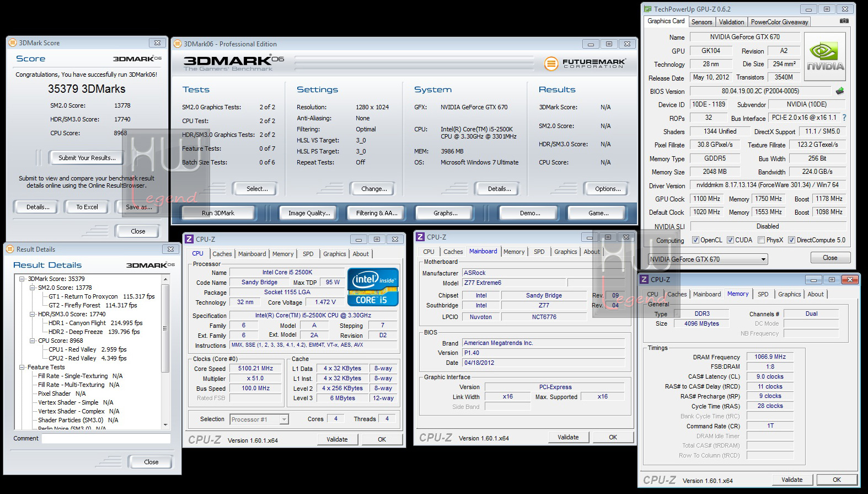The image size is (868, 494).
Task: Toggle CUDA checkbox in GPU-Z
Action: pos(730,240)
